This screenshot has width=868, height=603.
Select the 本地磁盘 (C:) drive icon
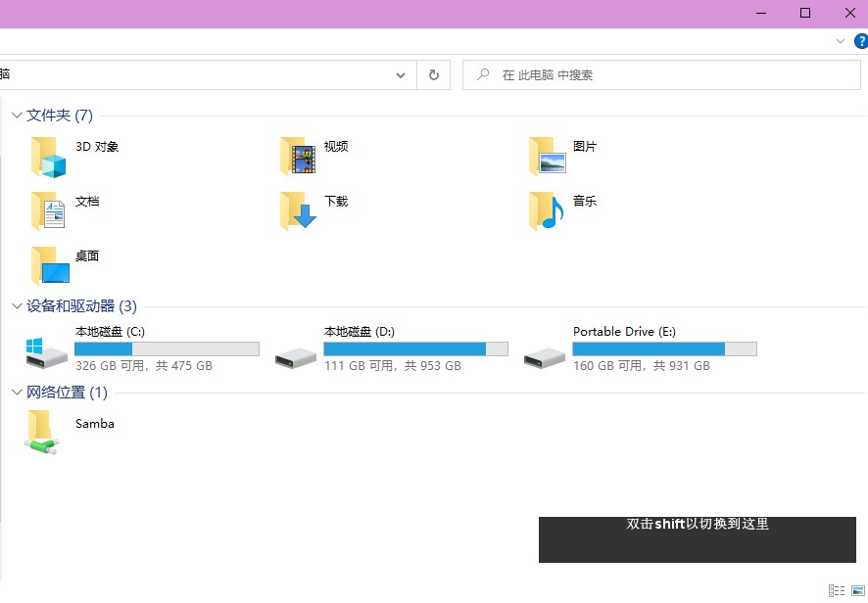pos(46,353)
